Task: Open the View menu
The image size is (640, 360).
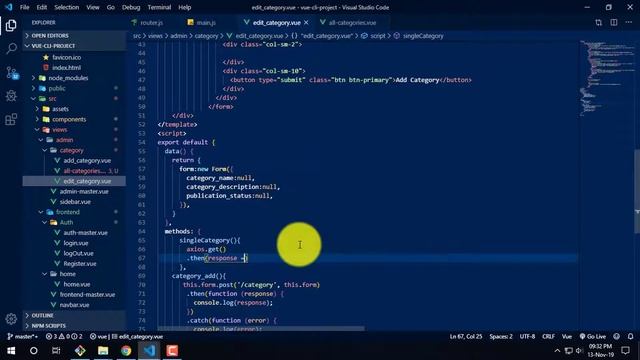Action: tap(93, 7)
